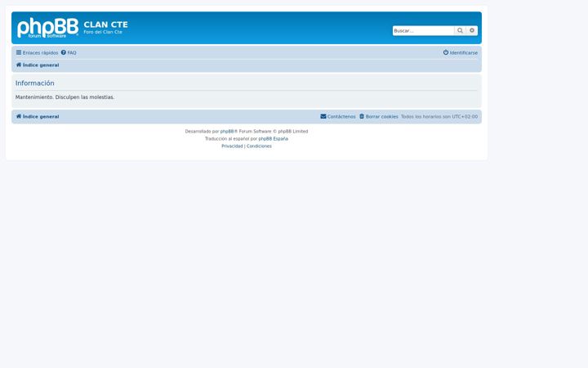Open the phpBB link in footer credits

point(227,132)
